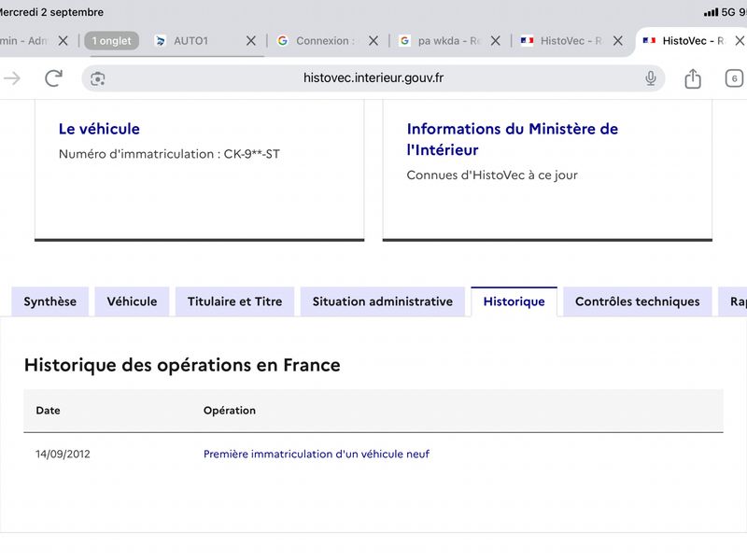This screenshot has height=560, width=747.
Task: Click 'Première immatriculation d'un véhicule neuf' link
Action: pyautogui.click(x=317, y=454)
